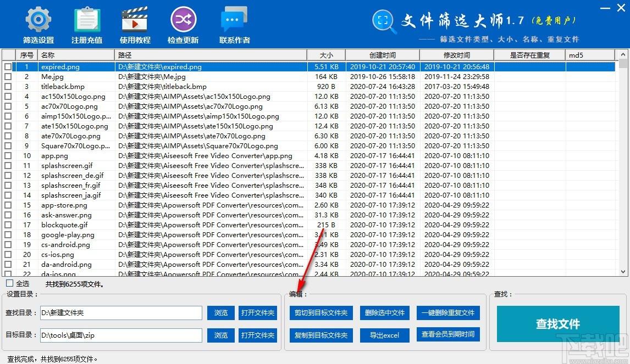This screenshot has height=364, width=630.
Task: Minimize the 文件筛选大师 window
Action: [x=605, y=8]
